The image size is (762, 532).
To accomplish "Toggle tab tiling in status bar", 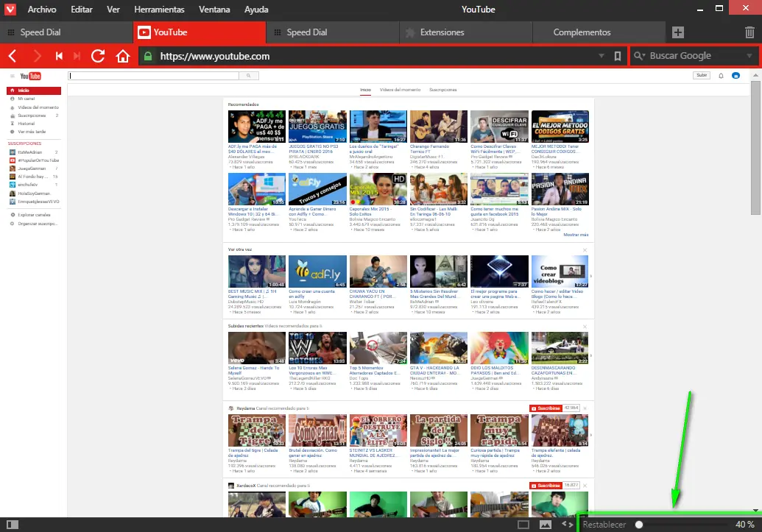I will (523, 525).
